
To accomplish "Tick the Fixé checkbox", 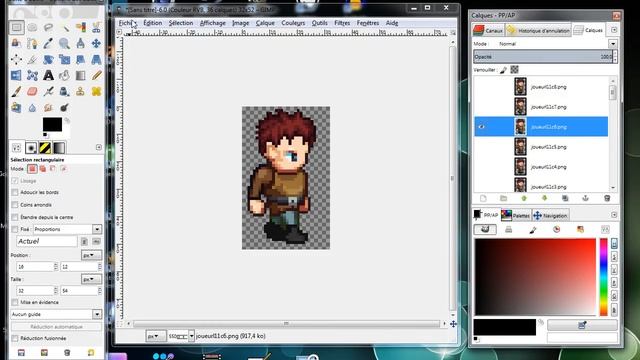I will (15, 229).
